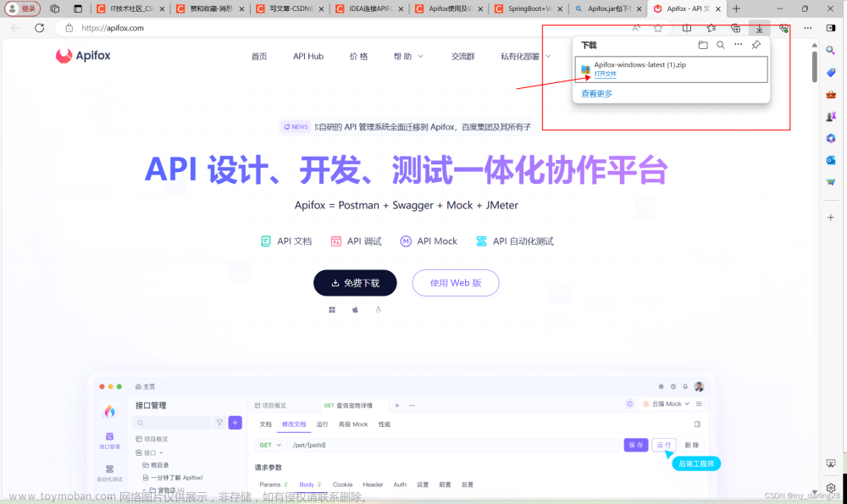Click the 登录 profile button
This screenshot has width=847, height=504.
(x=23, y=8)
